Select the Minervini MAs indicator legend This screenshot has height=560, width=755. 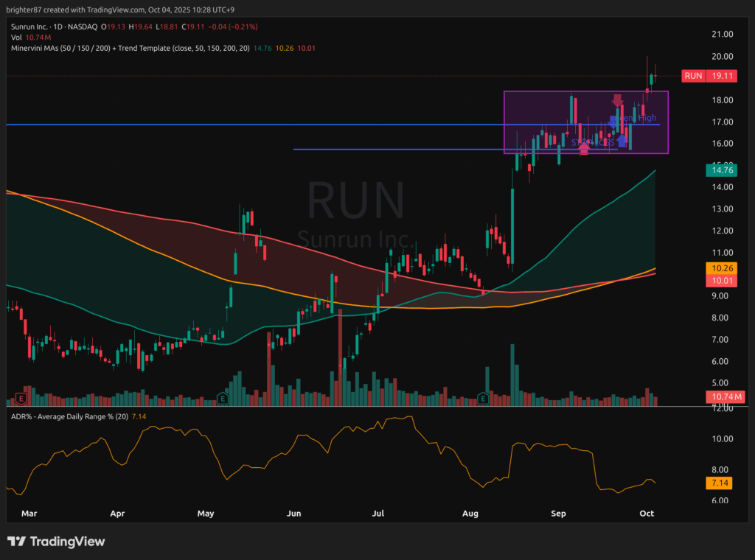[130, 48]
